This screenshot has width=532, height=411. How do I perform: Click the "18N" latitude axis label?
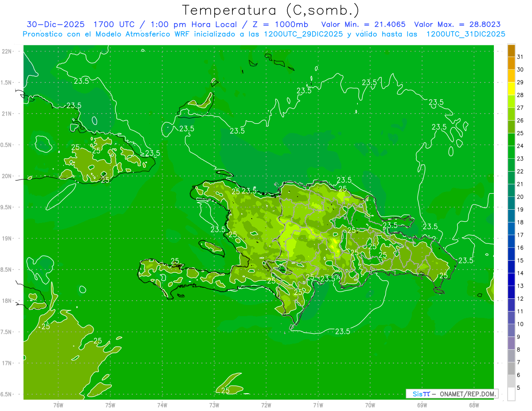[x=6, y=301]
